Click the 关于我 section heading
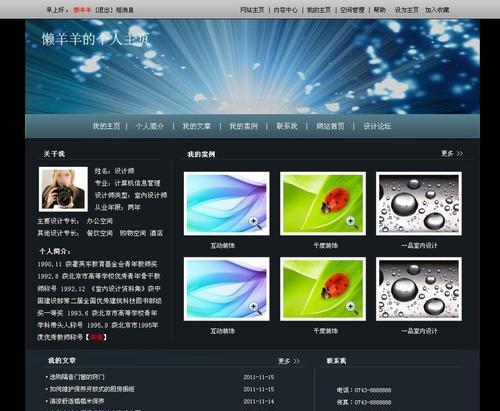This screenshot has height=411, width=500. 54,154
